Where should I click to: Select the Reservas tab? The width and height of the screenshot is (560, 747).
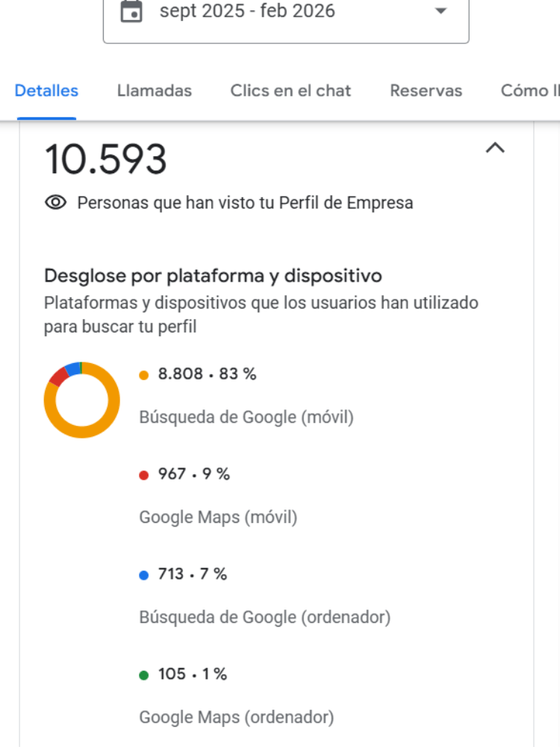[x=426, y=91]
